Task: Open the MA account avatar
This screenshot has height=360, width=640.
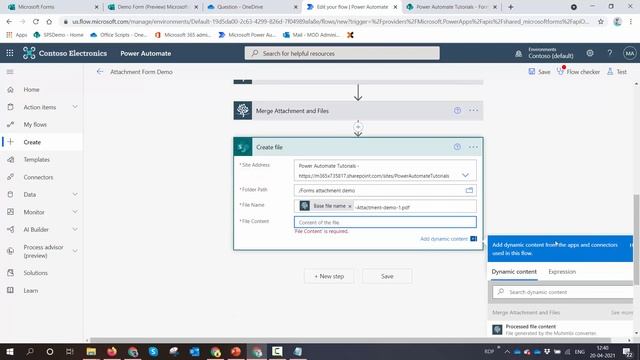Action: (629, 53)
